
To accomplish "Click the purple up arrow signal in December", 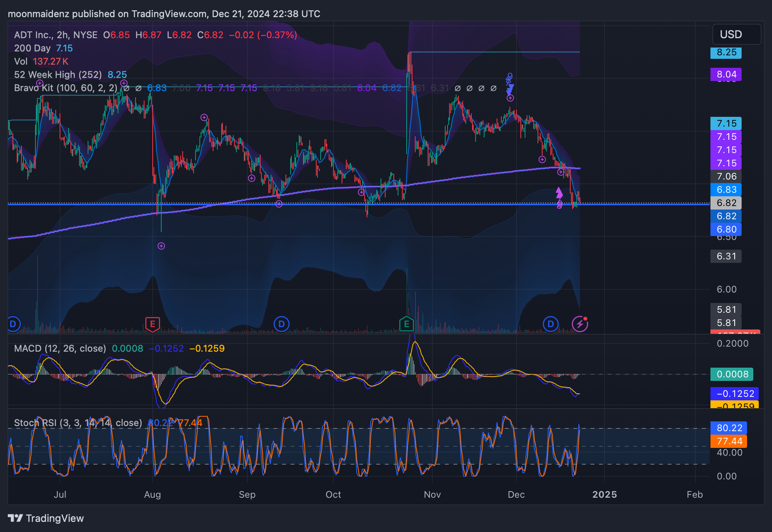I will 559,192.
